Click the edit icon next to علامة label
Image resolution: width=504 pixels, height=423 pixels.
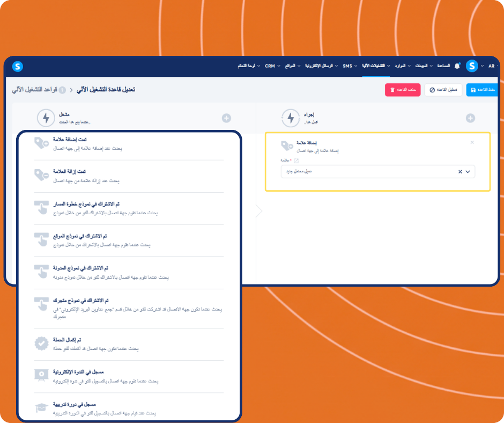296,161
